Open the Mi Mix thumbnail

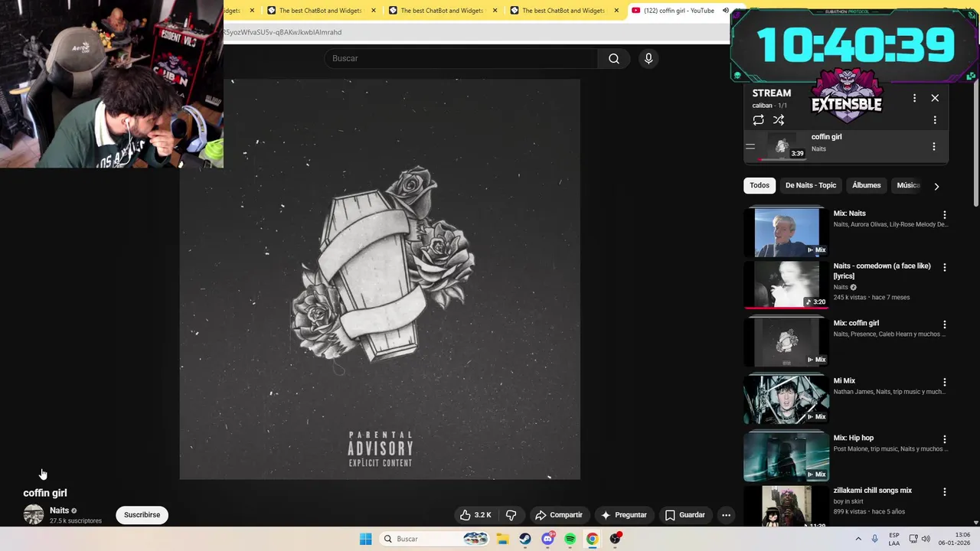click(786, 399)
